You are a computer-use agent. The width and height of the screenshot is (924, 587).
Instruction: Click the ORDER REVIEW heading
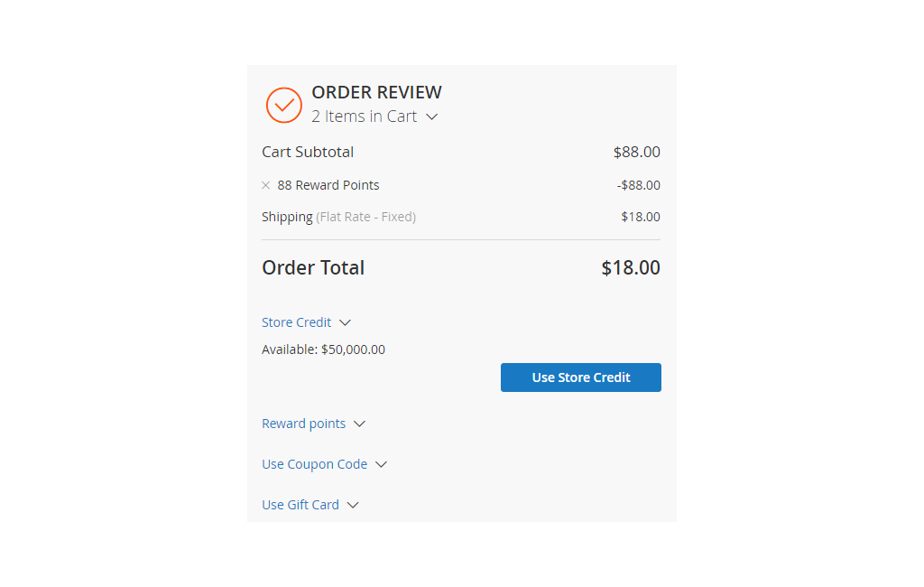click(376, 92)
